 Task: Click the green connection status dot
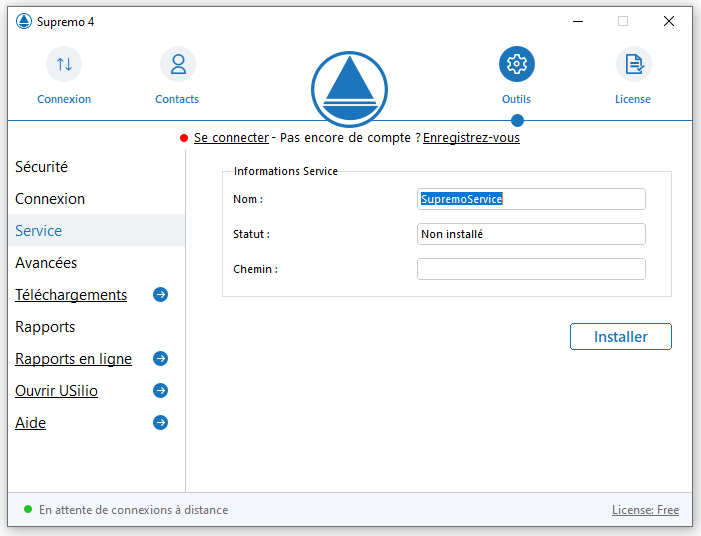click(28, 509)
